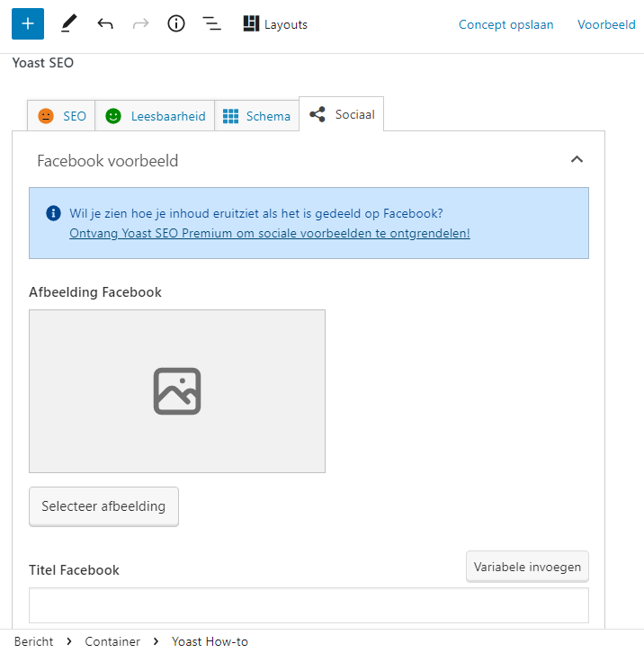Select the Sociaal tab
Image resolution: width=644 pixels, height=653 pixels.
pos(342,114)
